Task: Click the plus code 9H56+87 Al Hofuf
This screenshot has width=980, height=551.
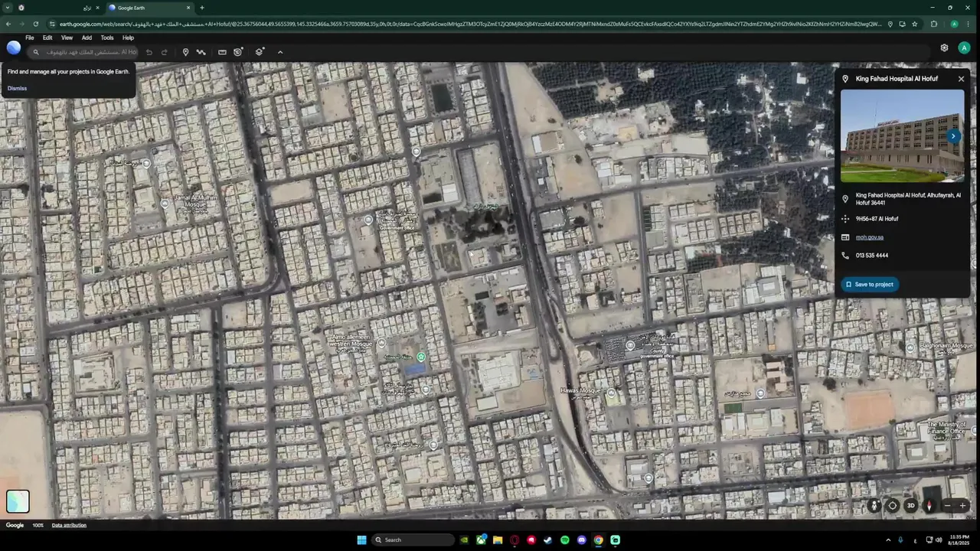Action: [x=877, y=219]
